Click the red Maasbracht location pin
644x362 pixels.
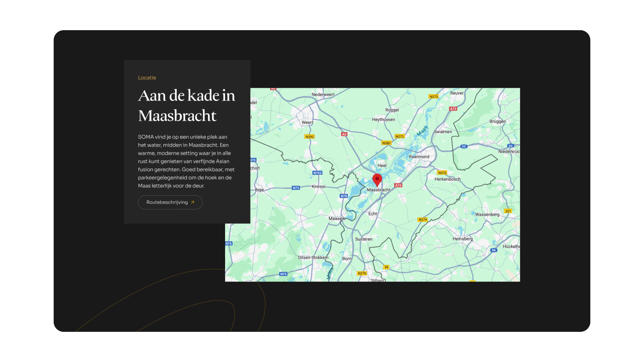[377, 179]
